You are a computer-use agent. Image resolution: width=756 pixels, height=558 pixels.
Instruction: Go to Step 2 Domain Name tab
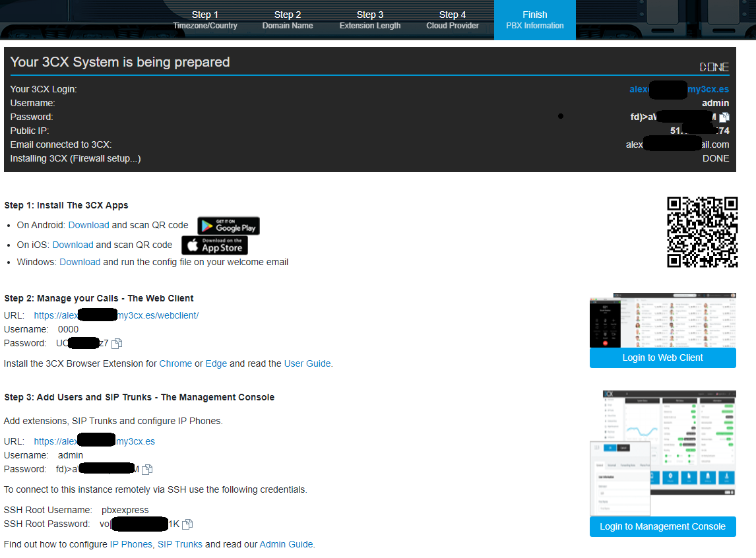coord(288,20)
